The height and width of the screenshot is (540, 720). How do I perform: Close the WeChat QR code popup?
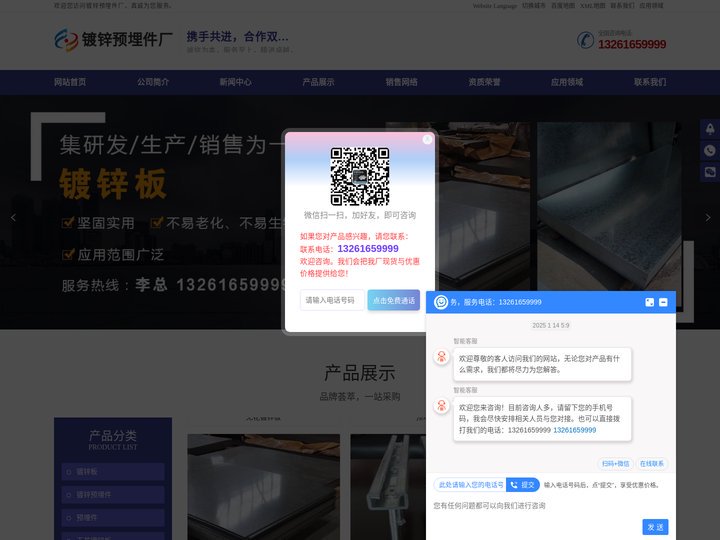pyautogui.click(x=427, y=139)
